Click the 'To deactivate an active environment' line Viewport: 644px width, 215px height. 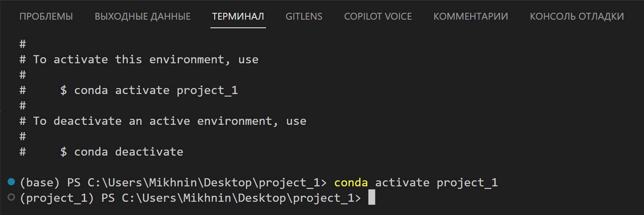169,121
